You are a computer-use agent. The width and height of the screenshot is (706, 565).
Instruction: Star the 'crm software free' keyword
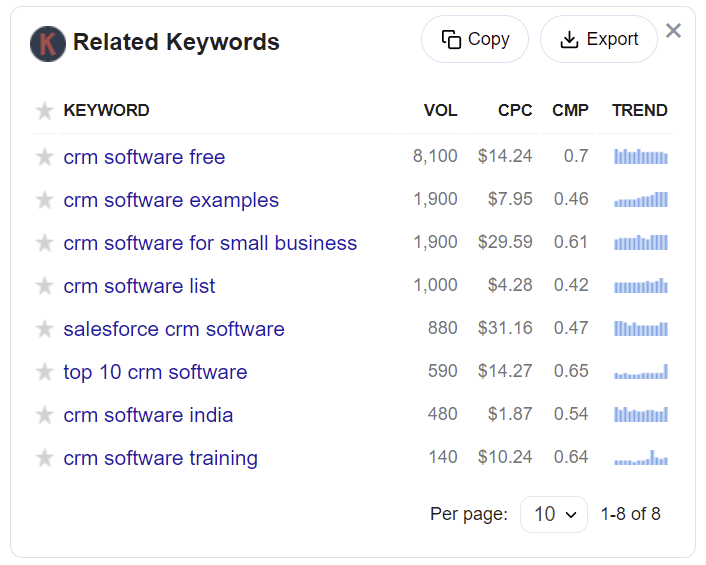tap(44, 157)
